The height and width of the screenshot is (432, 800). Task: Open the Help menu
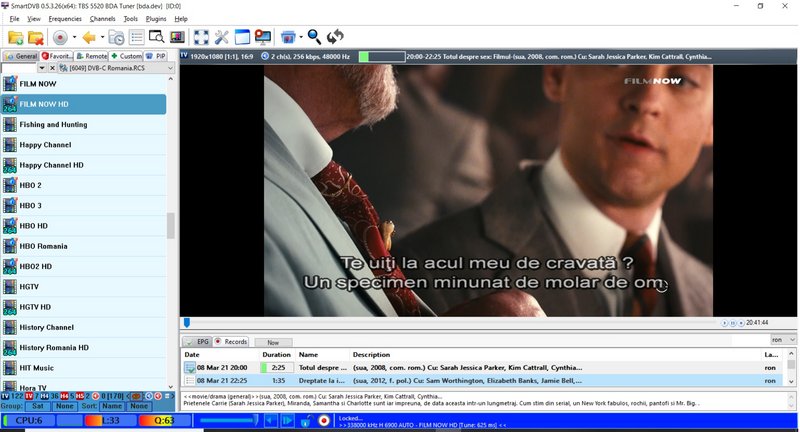pyautogui.click(x=181, y=19)
